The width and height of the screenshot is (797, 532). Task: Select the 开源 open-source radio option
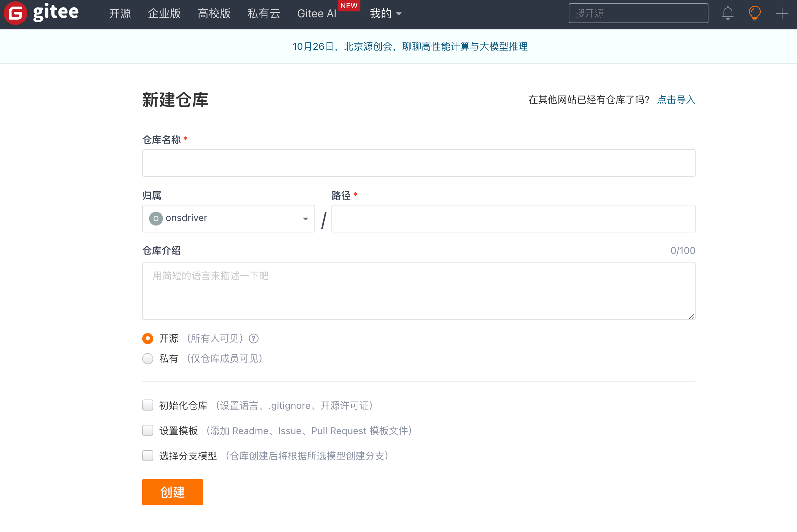pyautogui.click(x=148, y=339)
